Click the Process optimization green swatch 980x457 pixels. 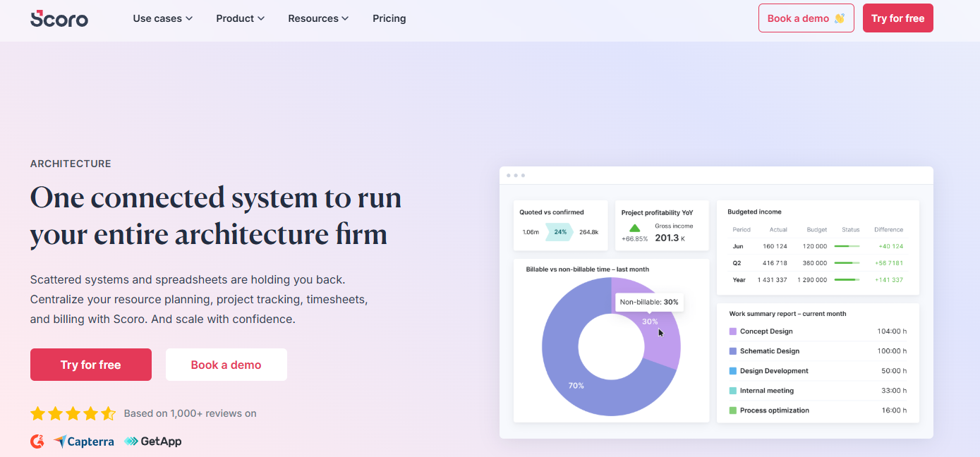pos(733,410)
